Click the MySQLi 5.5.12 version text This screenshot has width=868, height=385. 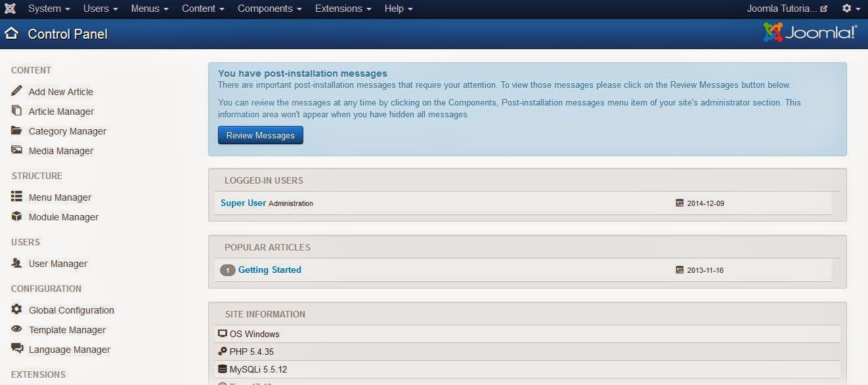pos(258,369)
